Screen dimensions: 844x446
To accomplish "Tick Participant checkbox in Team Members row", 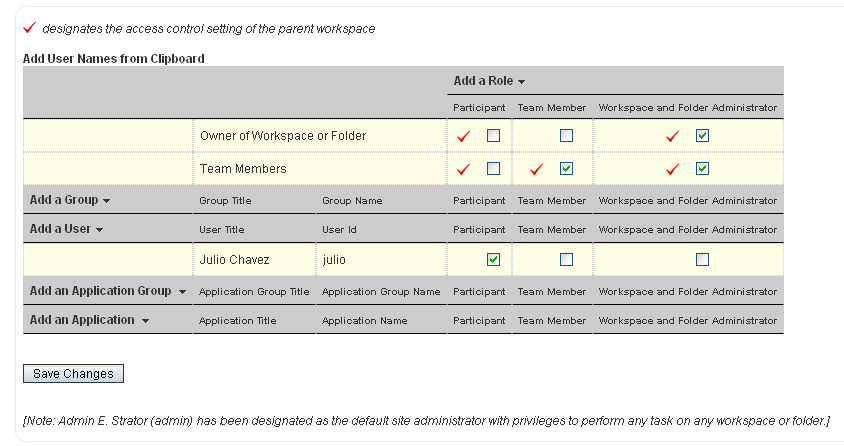I will click(493, 168).
